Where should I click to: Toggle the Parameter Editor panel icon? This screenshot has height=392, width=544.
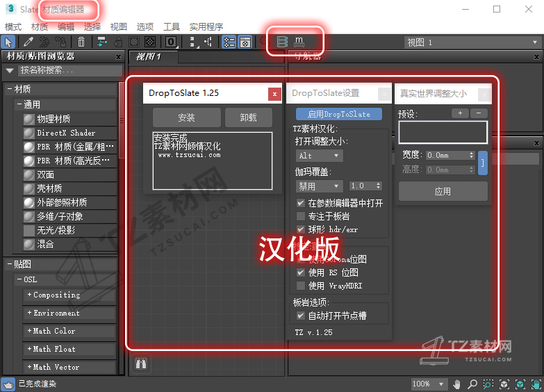(245, 42)
